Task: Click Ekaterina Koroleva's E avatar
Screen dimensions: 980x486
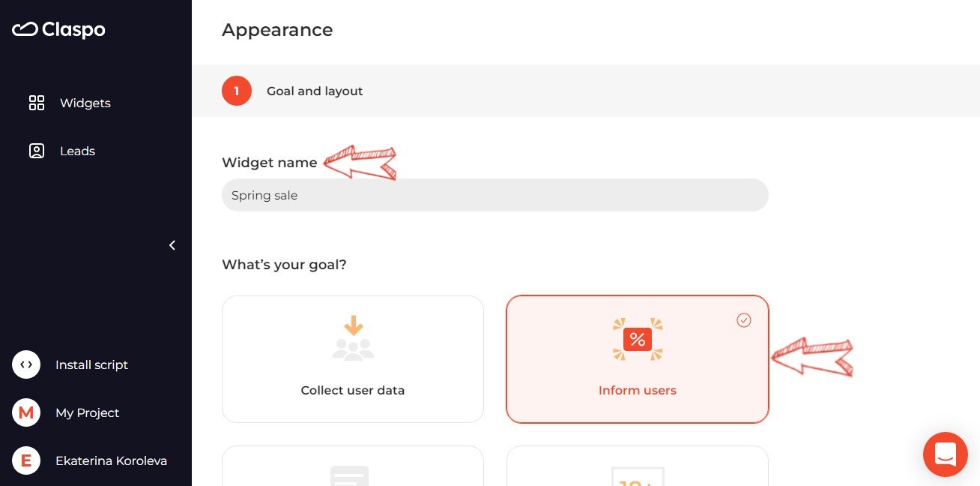Action: tap(26, 460)
